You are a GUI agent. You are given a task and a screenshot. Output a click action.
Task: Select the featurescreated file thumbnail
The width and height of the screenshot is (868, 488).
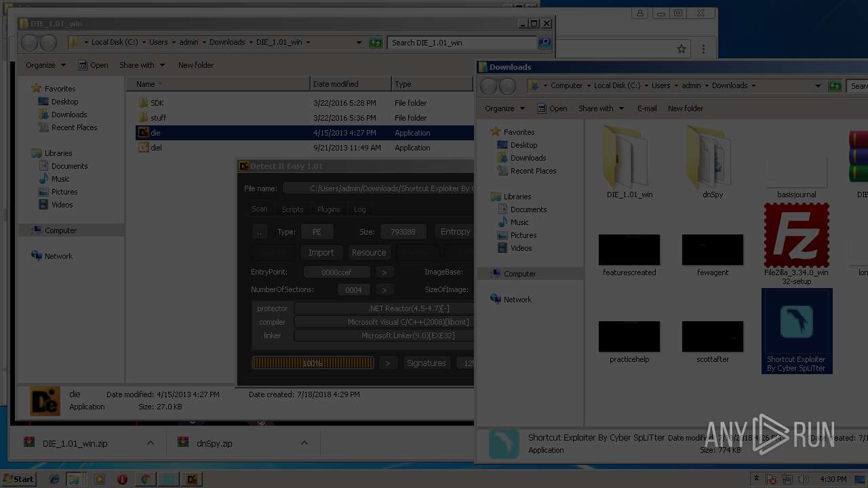point(629,249)
